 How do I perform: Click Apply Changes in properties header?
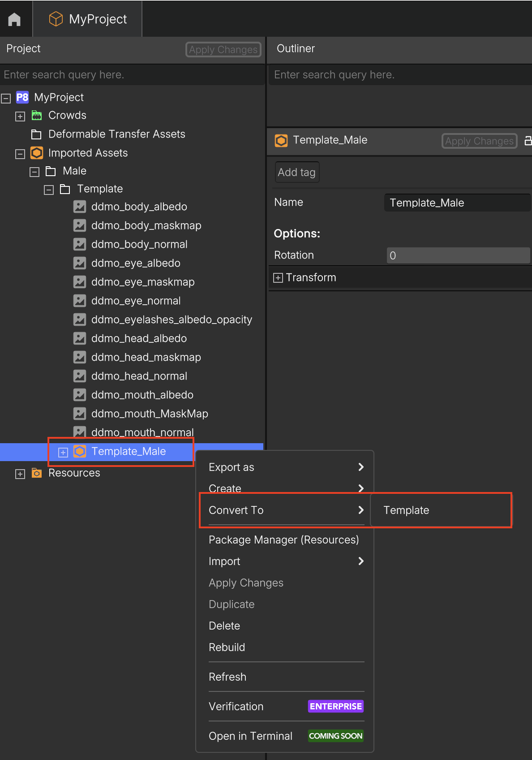[479, 141]
